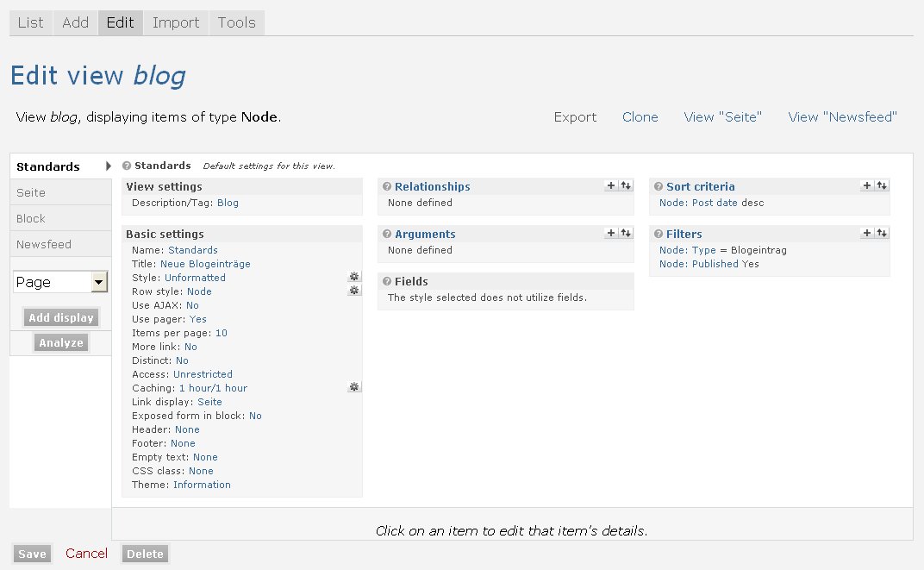Save the view
This screenshot has height=570, width=924.
pyautogui.click(x=32, y=554)
